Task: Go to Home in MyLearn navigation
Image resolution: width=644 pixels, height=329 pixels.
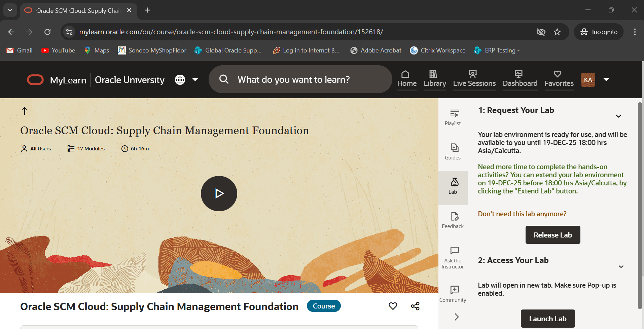Action: pyautogui.click(x=407, y=79)
